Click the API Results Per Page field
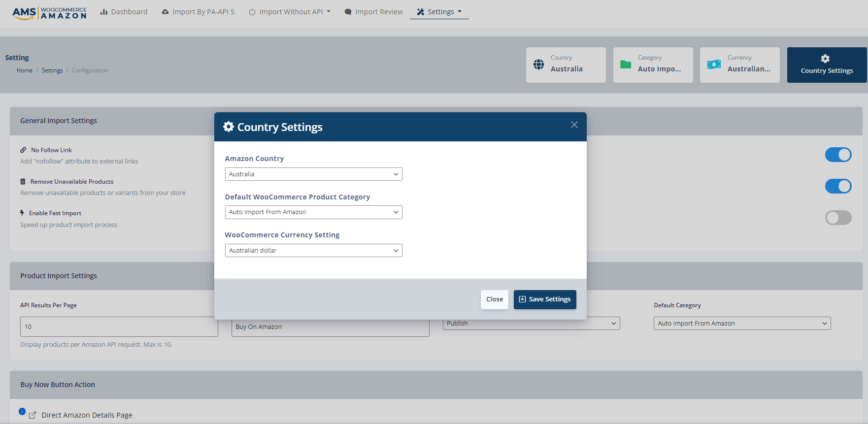The width and height of the screenshot is (868, 424). point(119,326)
